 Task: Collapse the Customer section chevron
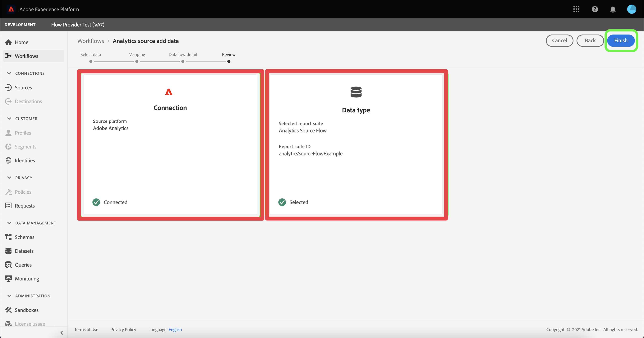[x=9, y=119]
